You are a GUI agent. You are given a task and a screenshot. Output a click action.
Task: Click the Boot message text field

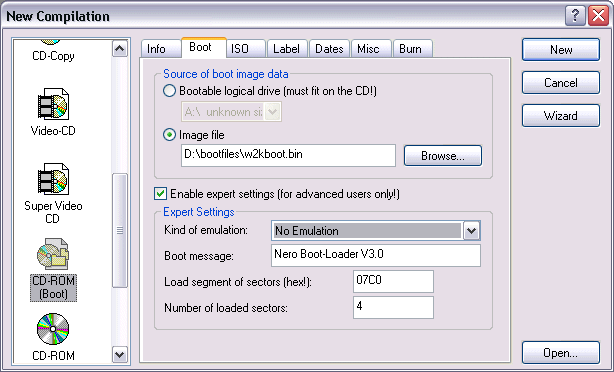(x=376, y=255)
